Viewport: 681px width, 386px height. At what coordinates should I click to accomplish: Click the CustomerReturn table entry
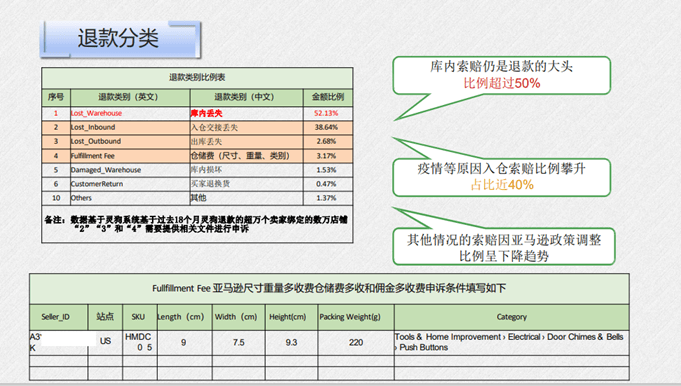(x=130, y=184)
